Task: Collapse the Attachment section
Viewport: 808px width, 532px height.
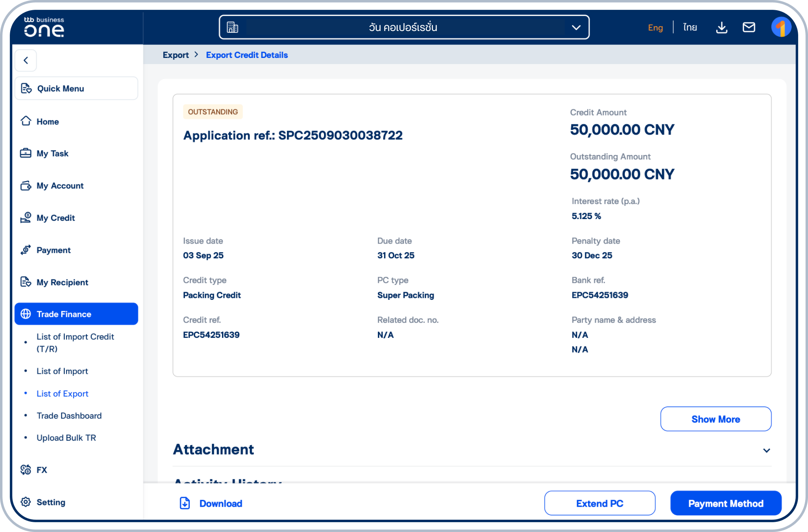Action: [766, 450]
